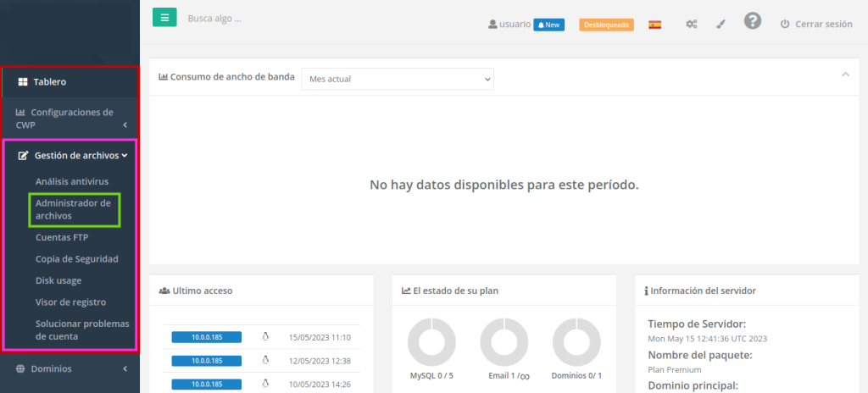
Task: Open the settings gears icon in header
Action: coord(692,25)
